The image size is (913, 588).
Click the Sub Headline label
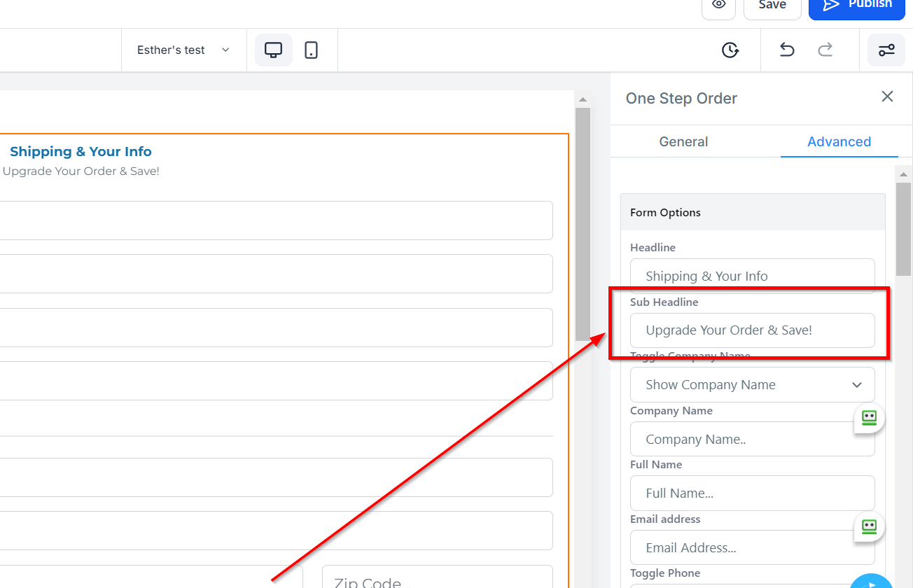pos(664,302)
